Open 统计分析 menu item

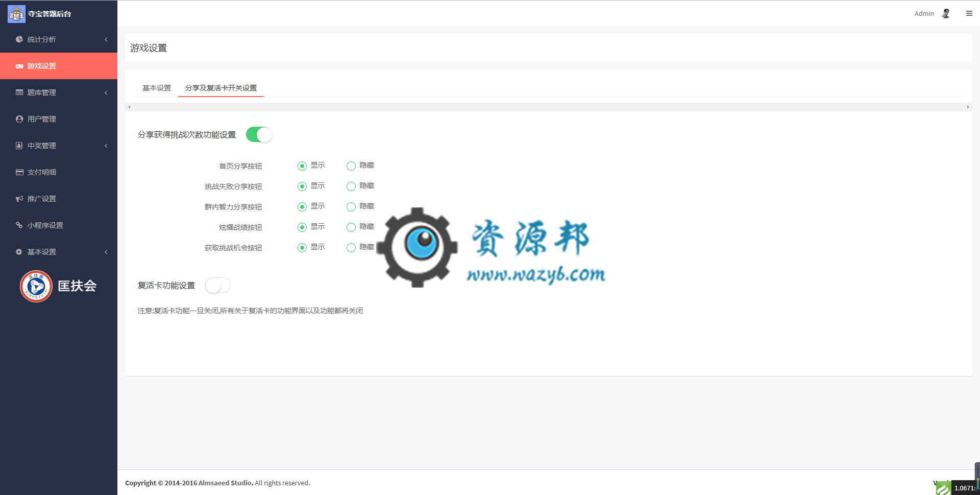(59, 39)
